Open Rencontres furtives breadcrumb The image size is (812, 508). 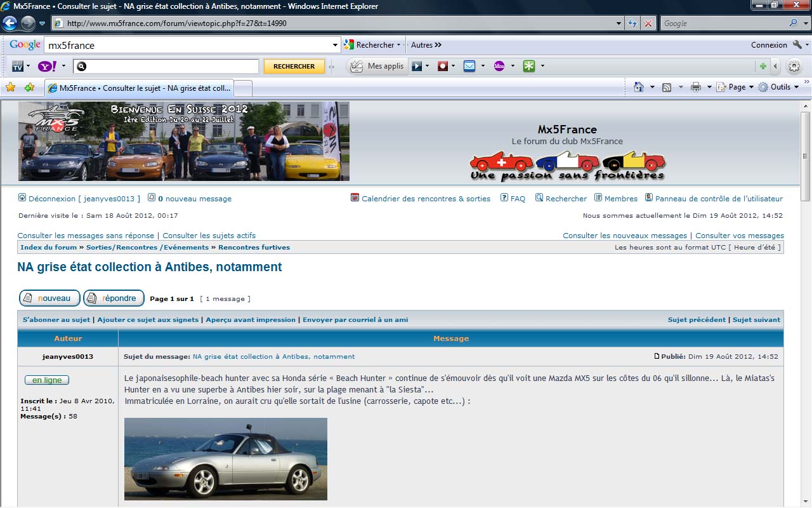[x=254, y=248]
